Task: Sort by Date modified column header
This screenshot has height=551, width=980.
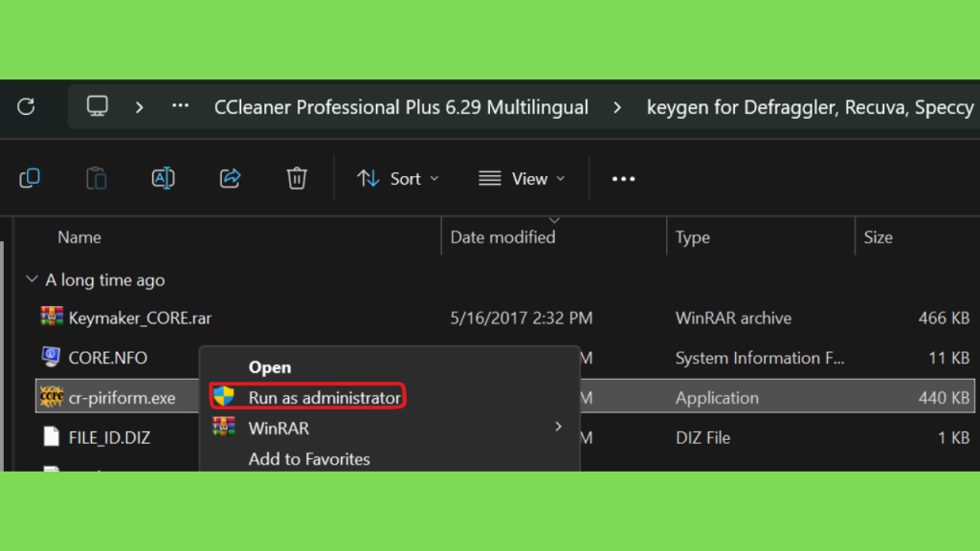Action: click(502, 237)
